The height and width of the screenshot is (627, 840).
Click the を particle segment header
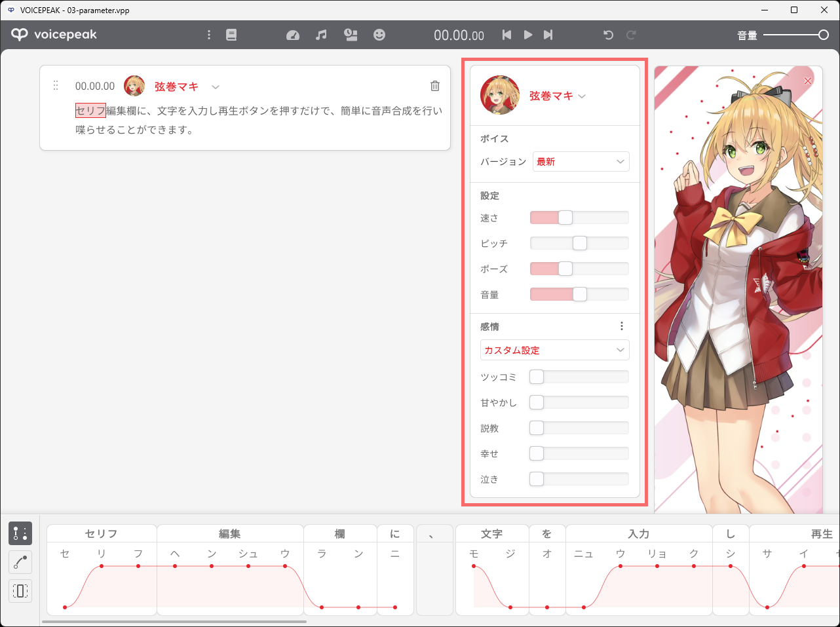click(x=547, y=533)
